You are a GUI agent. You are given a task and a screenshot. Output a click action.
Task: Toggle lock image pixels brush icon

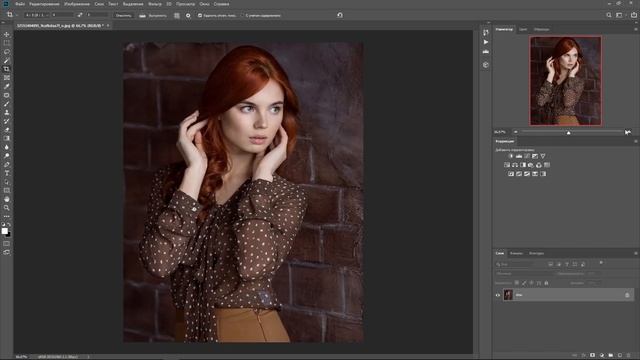tap(524, 283)
